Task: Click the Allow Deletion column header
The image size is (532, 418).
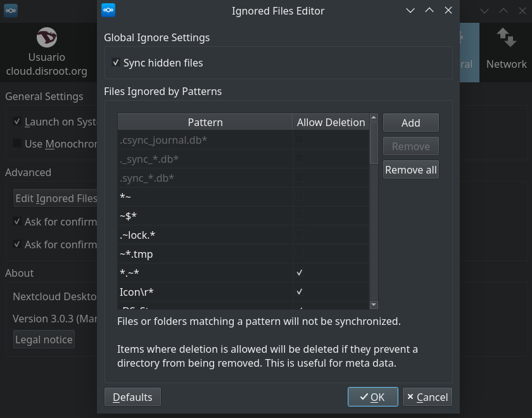Action: pos(331,122)
